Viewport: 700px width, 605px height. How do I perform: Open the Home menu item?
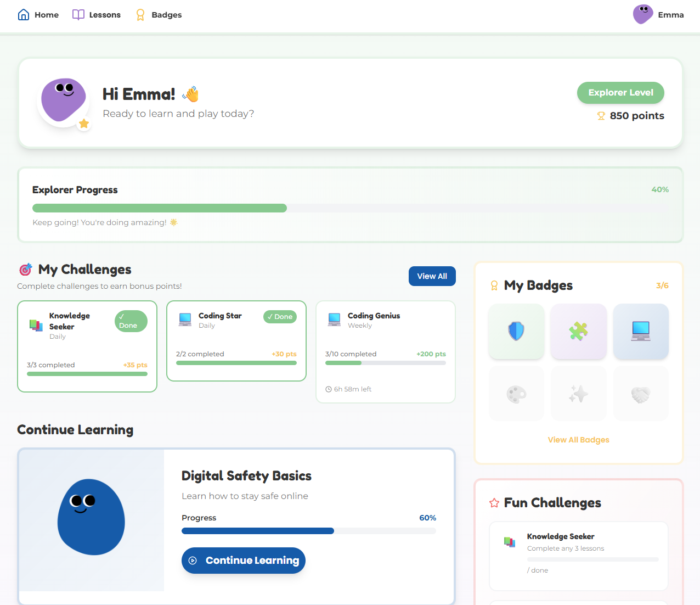[x=38, y=15]
